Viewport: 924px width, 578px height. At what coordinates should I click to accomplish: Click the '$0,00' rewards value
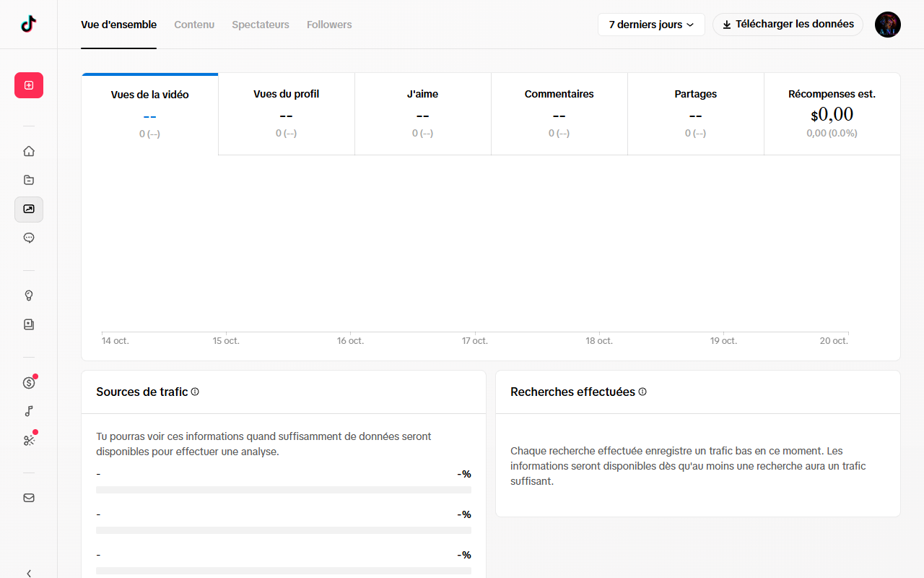coord(832,115)
